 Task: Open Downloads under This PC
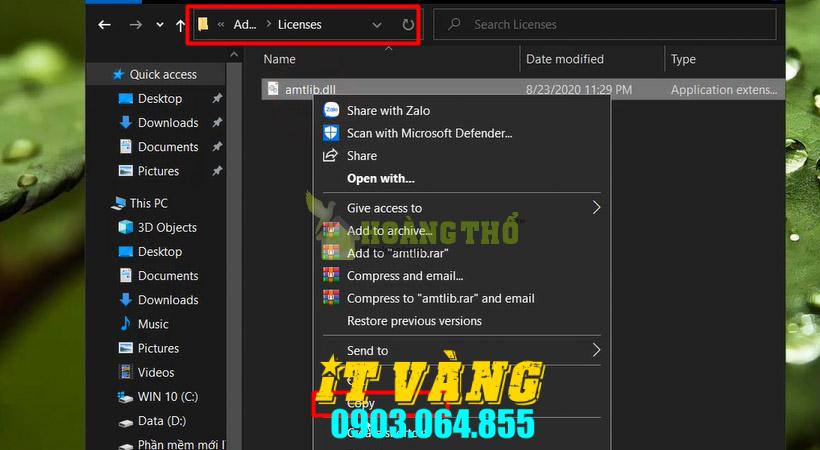coord(168,299)
